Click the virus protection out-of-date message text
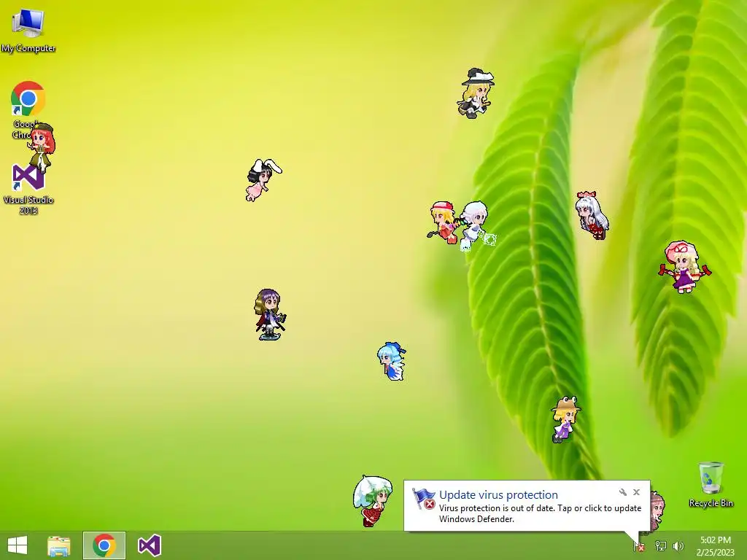This screenshot has height=560, width=747. tap(541, 513)
